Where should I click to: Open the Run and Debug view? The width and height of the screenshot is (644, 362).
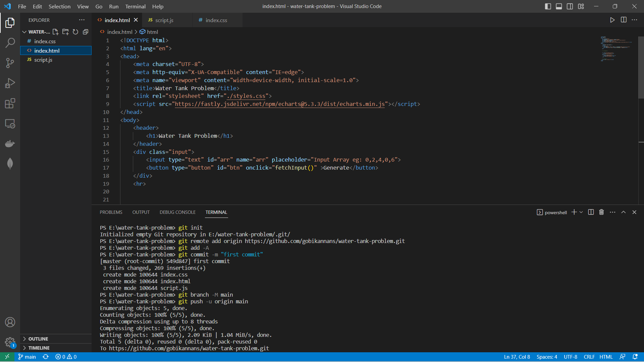click(x=10, y=83)
